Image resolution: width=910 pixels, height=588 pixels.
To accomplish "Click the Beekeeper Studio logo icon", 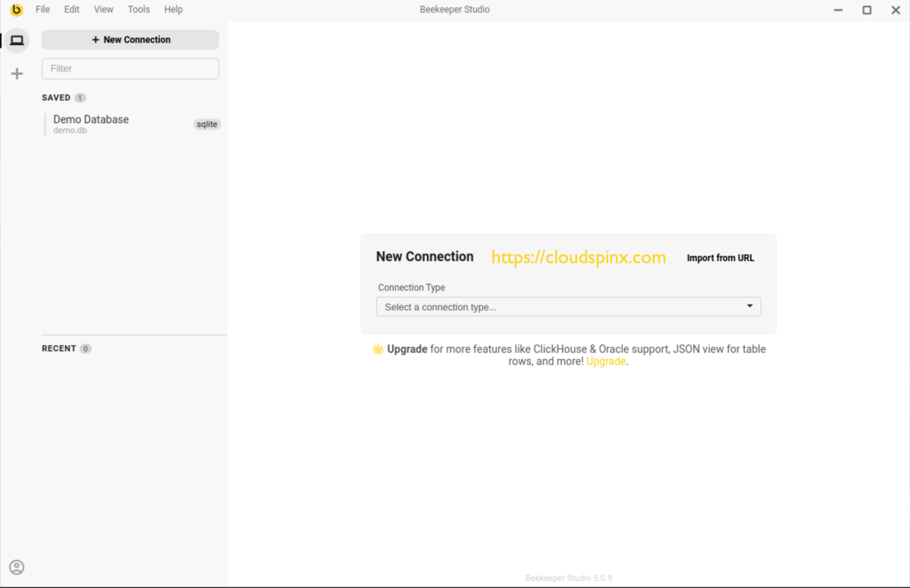I will pos(17,9).
